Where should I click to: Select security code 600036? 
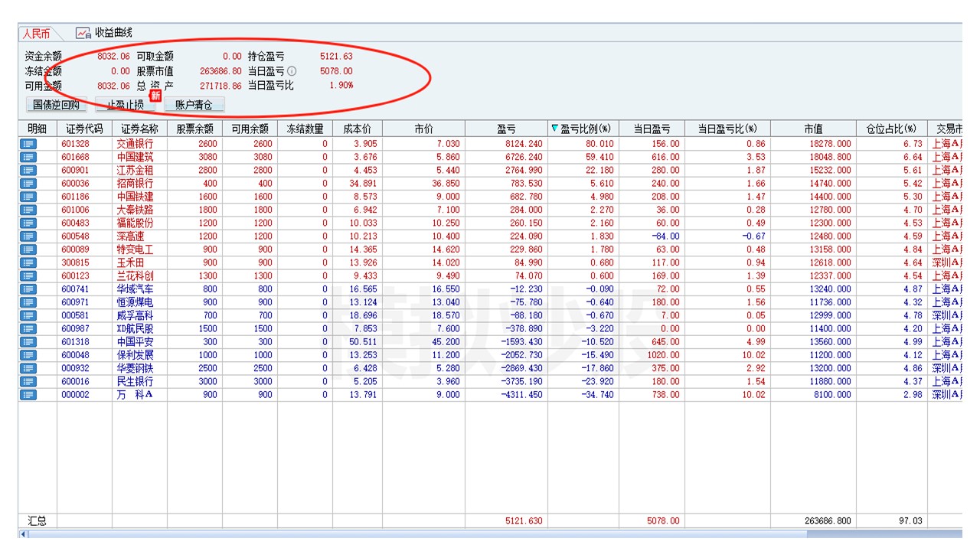[x=75, y=184]
